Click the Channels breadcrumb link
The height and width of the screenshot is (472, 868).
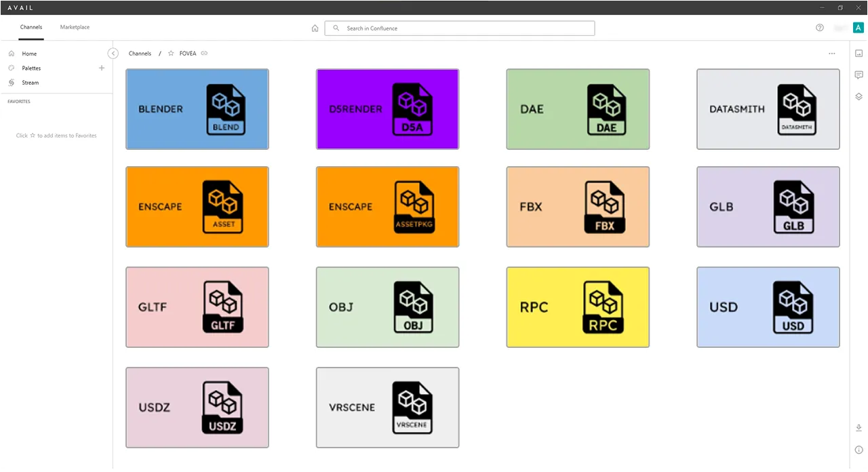140,54
